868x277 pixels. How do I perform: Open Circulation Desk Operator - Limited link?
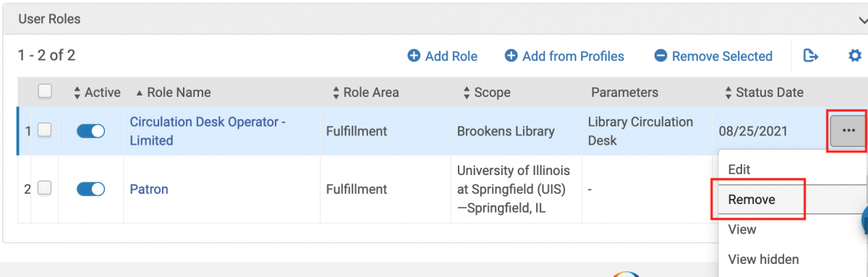pyautogui.click(x=208, y=131)
